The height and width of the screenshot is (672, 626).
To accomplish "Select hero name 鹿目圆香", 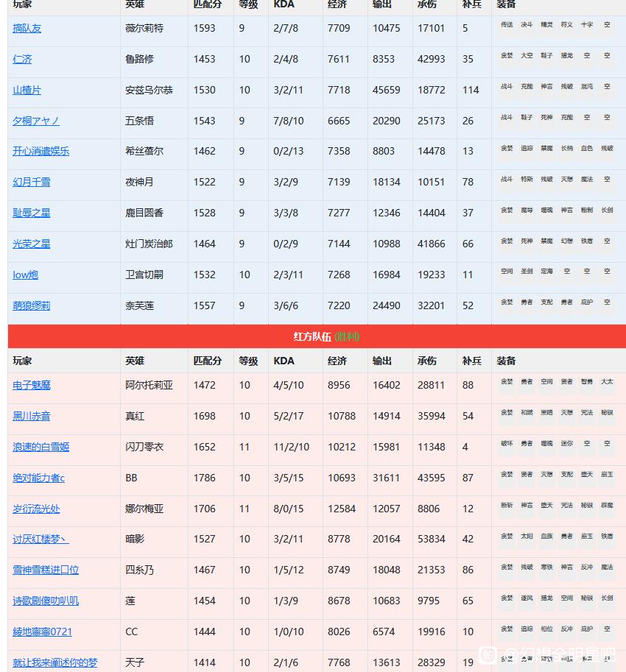I will 144,213.
